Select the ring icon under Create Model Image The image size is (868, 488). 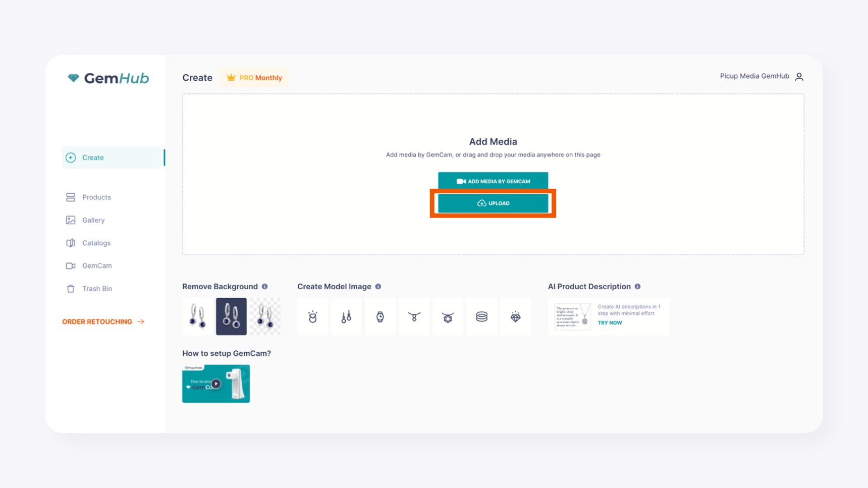coord(312,316)
